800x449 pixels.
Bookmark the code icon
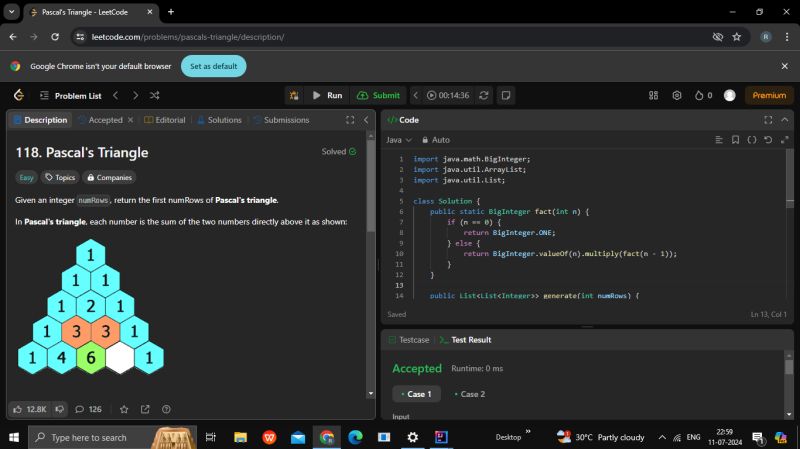pos(735,140)
